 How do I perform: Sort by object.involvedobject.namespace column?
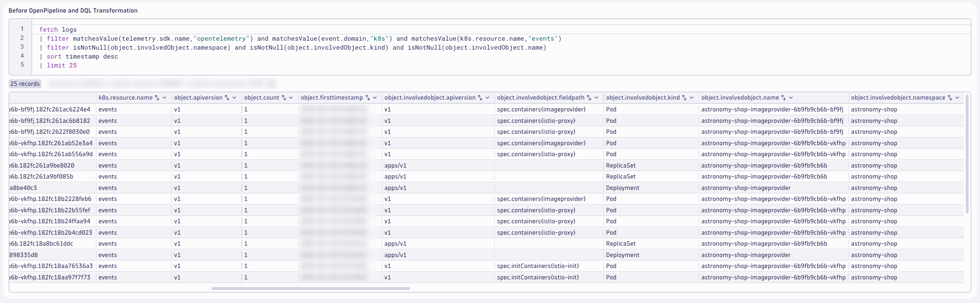pyautogui.click(x=950, y=98)
